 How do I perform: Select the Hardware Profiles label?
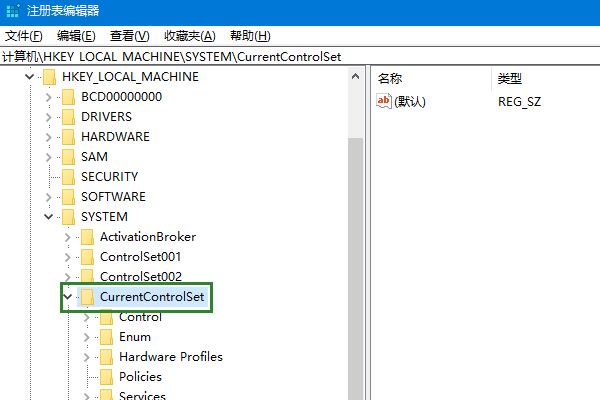pos(171,357)
